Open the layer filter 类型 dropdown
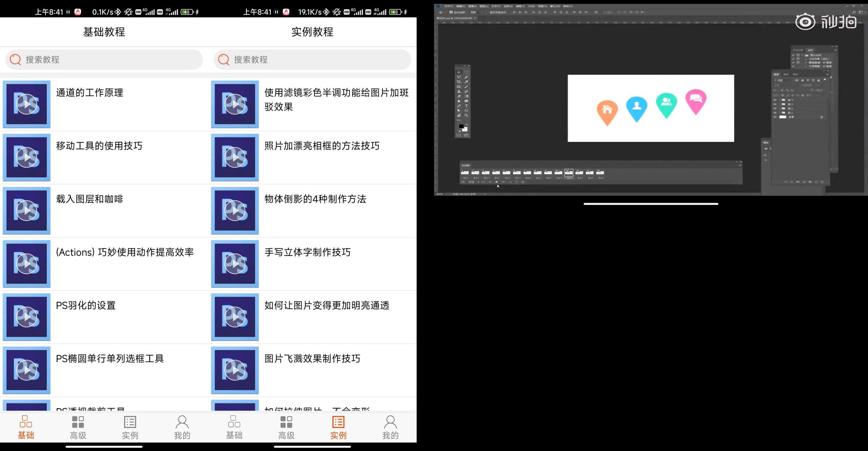This screenshot has height=451, width=868. 783,80
